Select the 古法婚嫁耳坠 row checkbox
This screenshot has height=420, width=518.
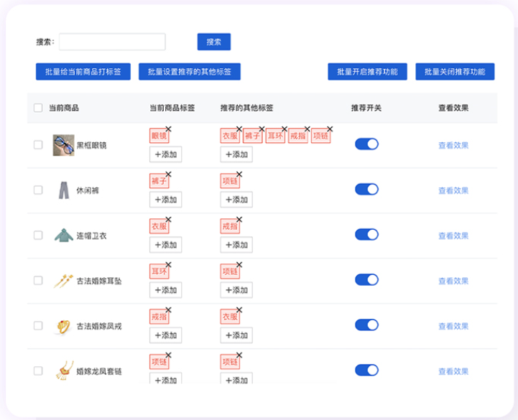38,281
